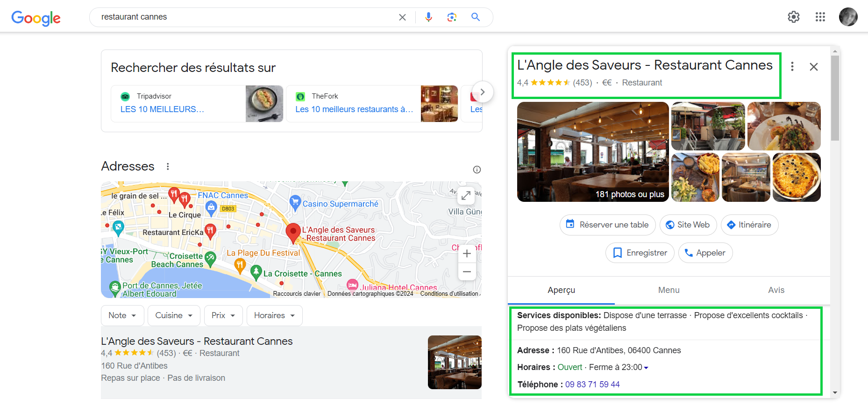
Task: Click scrollbar down arrow in panel
Action: (x=835, y=393)
